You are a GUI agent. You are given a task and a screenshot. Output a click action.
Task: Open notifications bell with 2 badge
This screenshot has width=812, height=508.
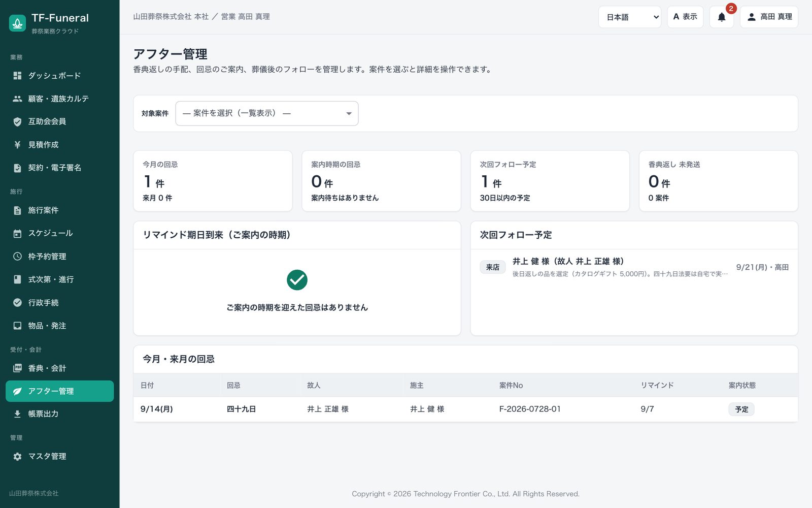[722, 17]
